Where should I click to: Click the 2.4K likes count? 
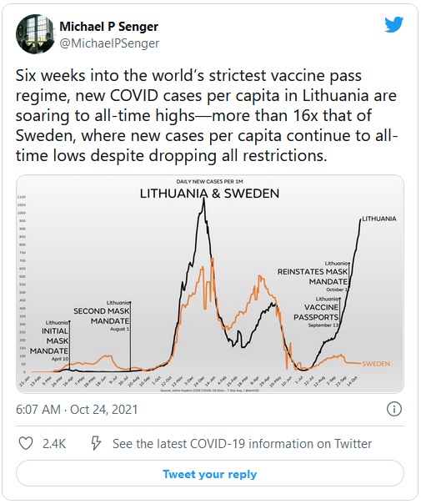[x=54, y=444]
